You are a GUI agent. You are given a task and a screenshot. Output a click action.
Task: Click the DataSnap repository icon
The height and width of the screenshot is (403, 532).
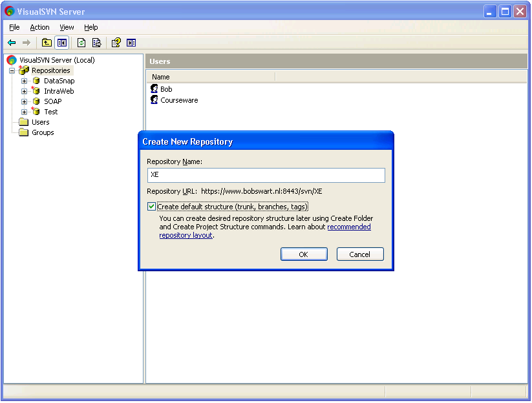[x=36, y=81]
